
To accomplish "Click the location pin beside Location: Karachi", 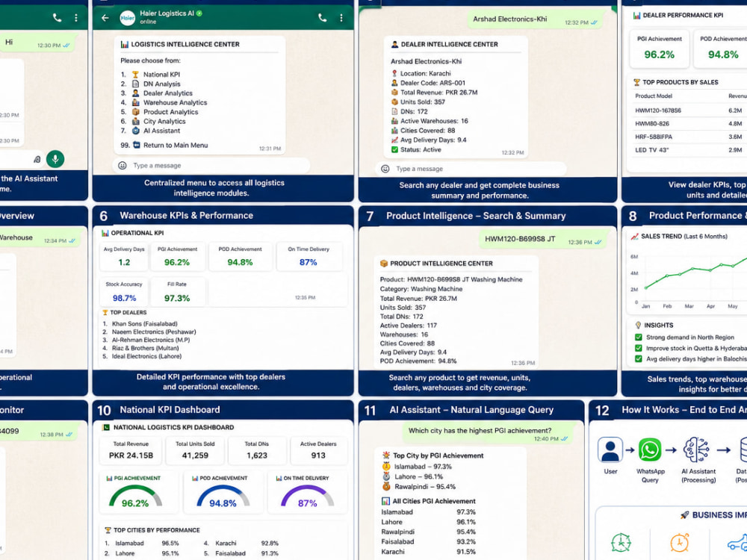I will 394,73.
